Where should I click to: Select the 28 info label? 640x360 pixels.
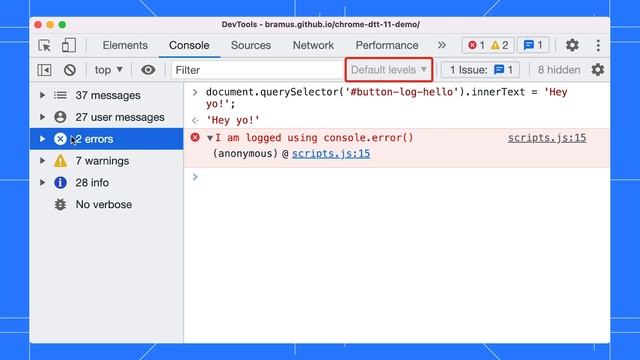coord(92,182)
